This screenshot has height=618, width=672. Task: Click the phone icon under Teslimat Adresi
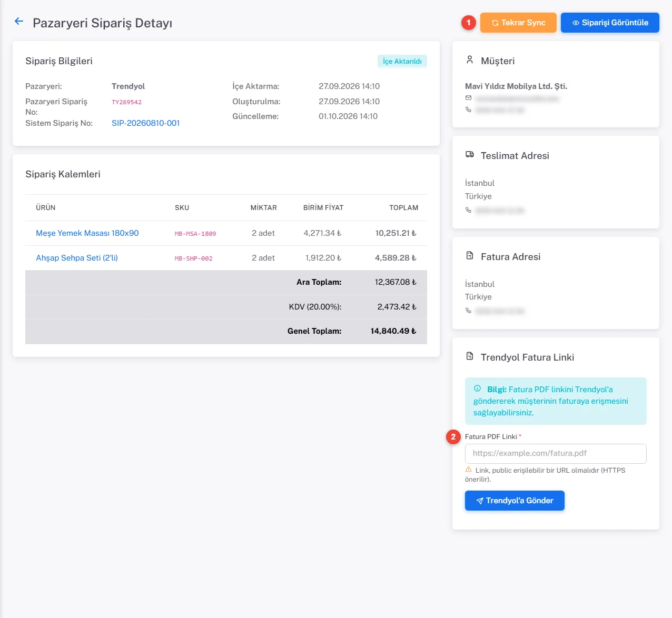(x=468, y=210)
